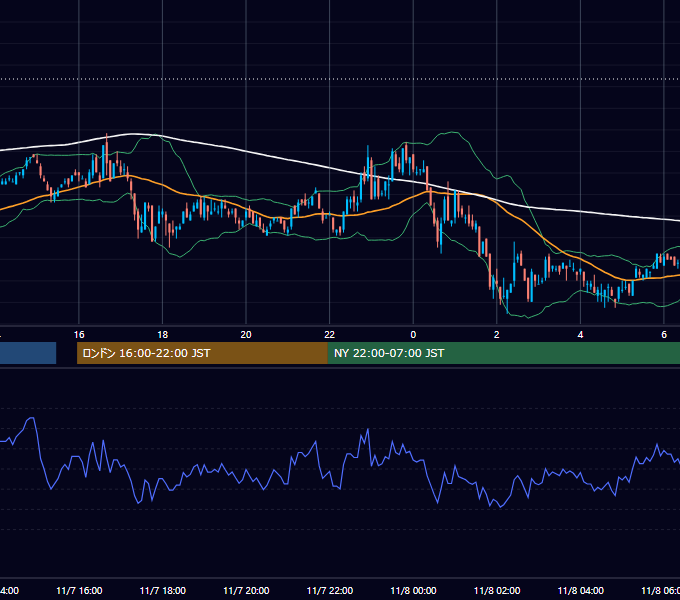Click the ロンドン 16:00-22:00 JST session bar
Viewport: 680px width, 600px height.
pyautogui.click(x=202, y=353)
